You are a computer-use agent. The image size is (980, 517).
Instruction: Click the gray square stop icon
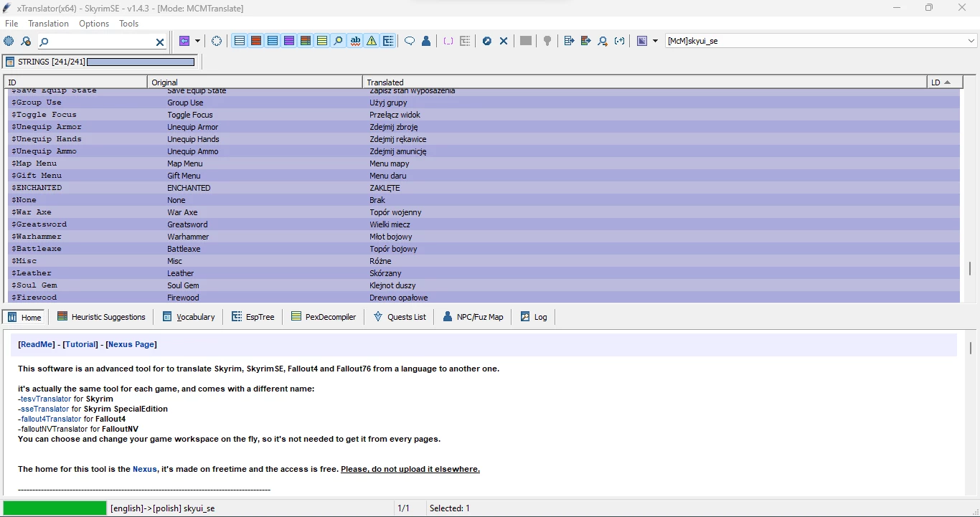tap(526, 41)
